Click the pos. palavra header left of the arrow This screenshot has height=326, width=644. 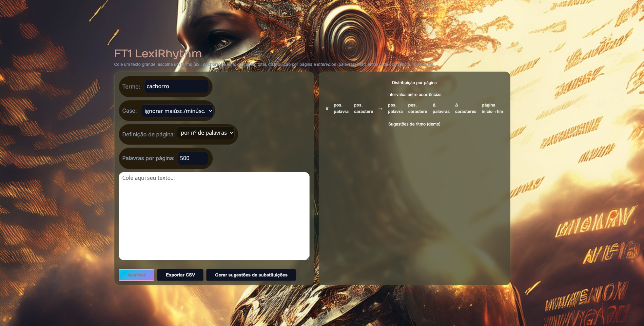coord(341,109)
